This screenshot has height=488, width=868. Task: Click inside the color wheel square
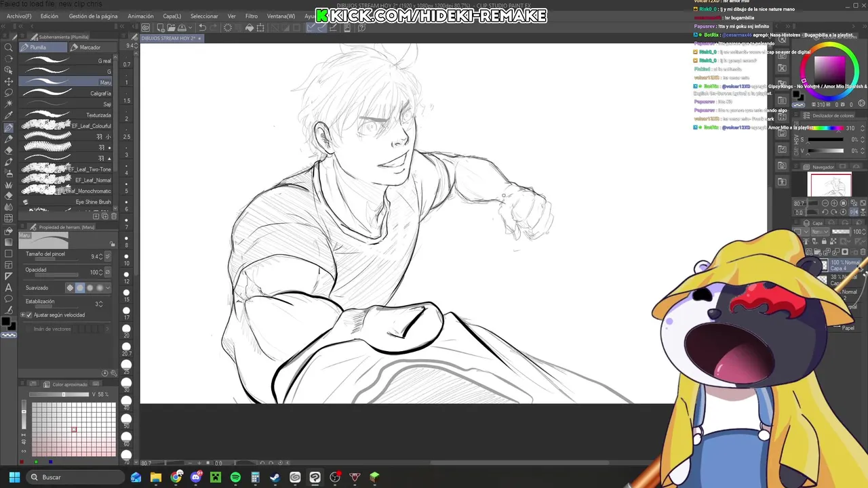click(x=829, y=69)
